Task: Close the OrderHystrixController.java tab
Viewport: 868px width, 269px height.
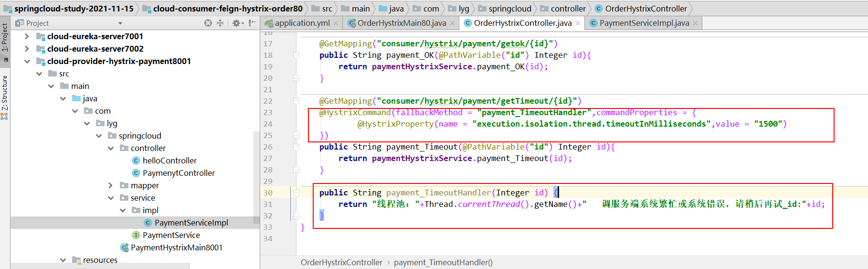Action: pos(578,23)
